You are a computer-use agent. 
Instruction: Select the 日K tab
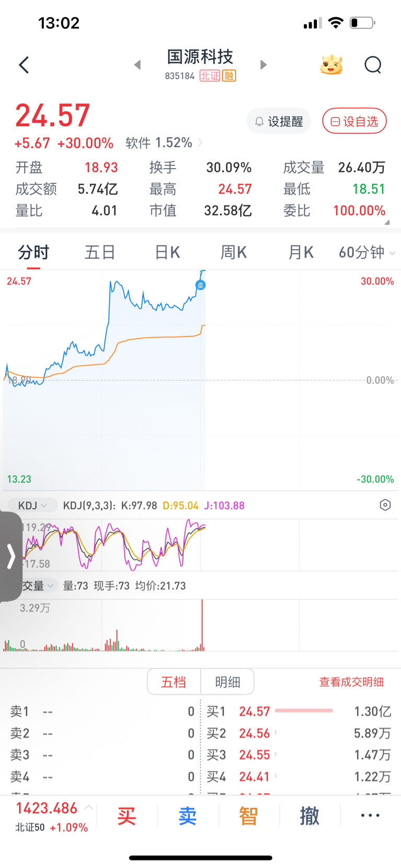pyautogui.click(x=168, y=253)
